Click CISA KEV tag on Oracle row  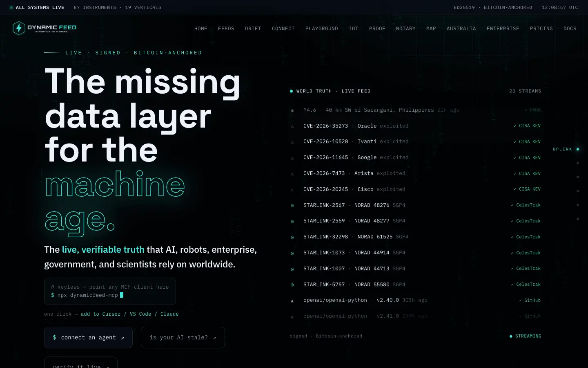527,126
